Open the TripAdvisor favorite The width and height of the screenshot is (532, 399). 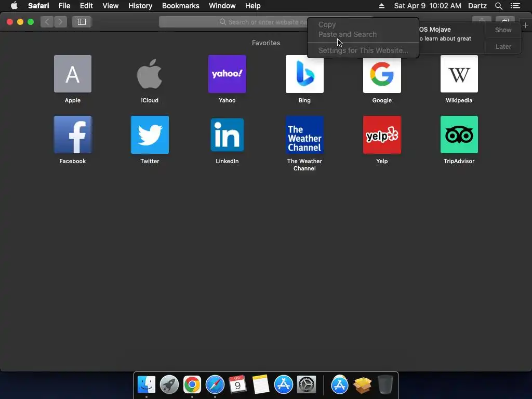pyautogui.click(x=459, y=135)
